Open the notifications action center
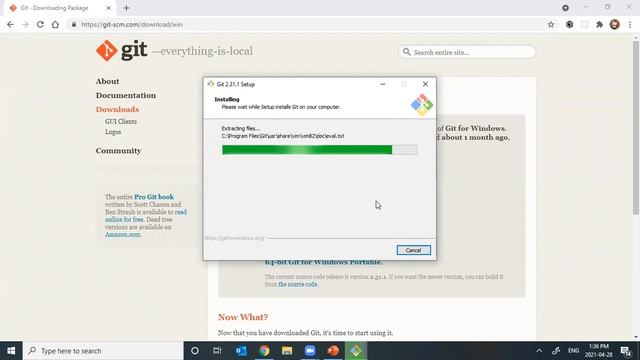This screenshot has height=360, width=640. (x=626, y=351)
